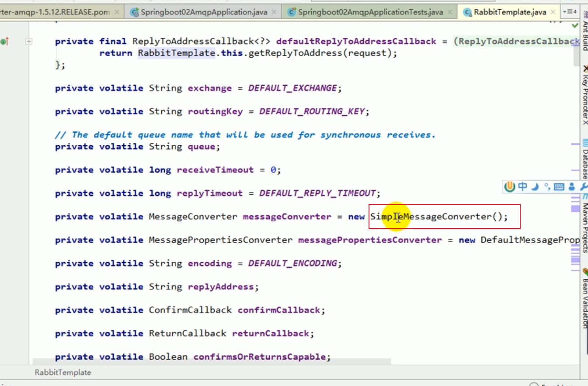Click the RabbitTemplate breadcrumb

pos(63,372)
